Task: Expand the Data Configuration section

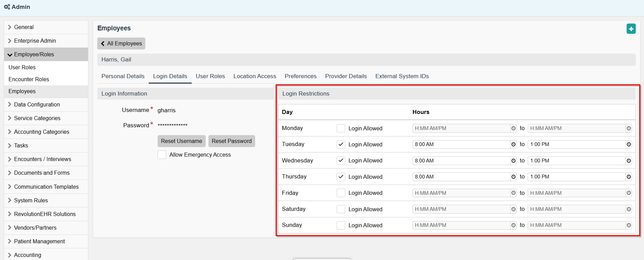Action: click(x=37, y=105)
